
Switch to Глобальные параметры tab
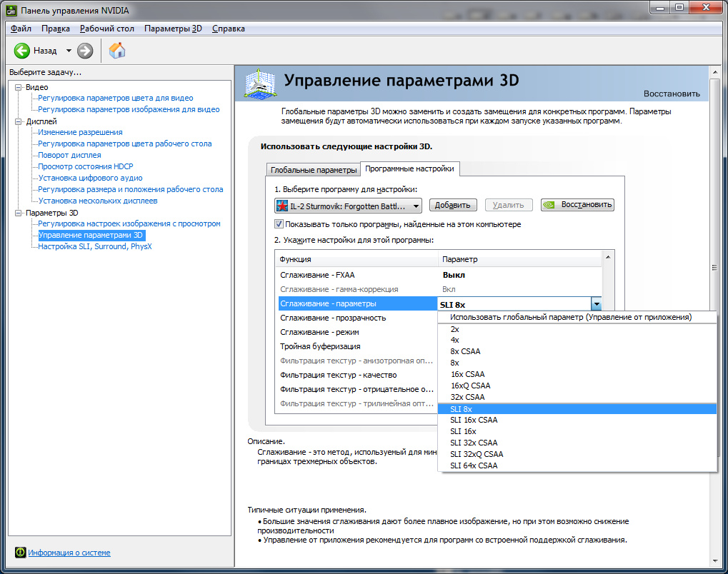click(x=314, y=170)
